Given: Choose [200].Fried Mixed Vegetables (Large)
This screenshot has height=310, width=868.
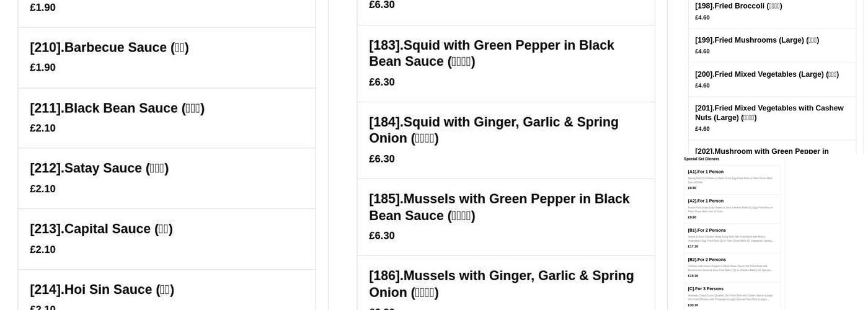Looking at the screenshot, I should (772, 80).
